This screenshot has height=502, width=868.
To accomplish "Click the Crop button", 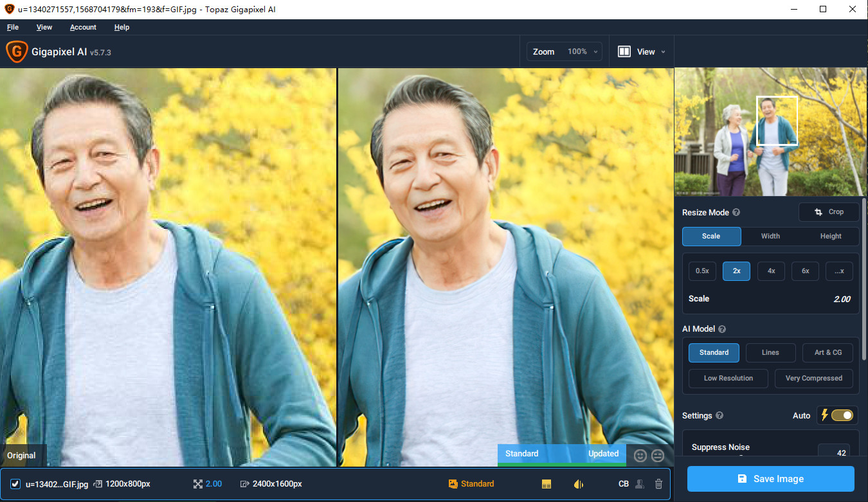I will [829, 212].
